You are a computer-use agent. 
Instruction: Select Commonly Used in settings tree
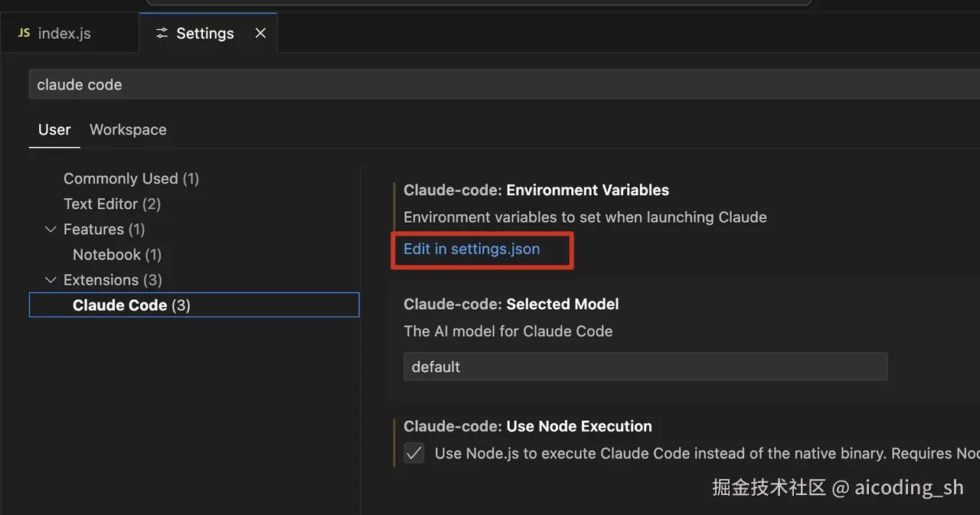tap(131, 178)
